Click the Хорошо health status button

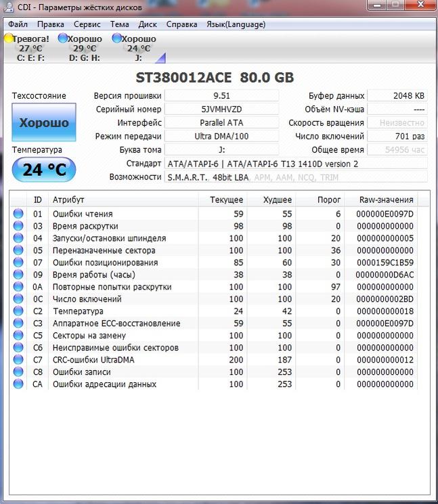coord(44,122)
